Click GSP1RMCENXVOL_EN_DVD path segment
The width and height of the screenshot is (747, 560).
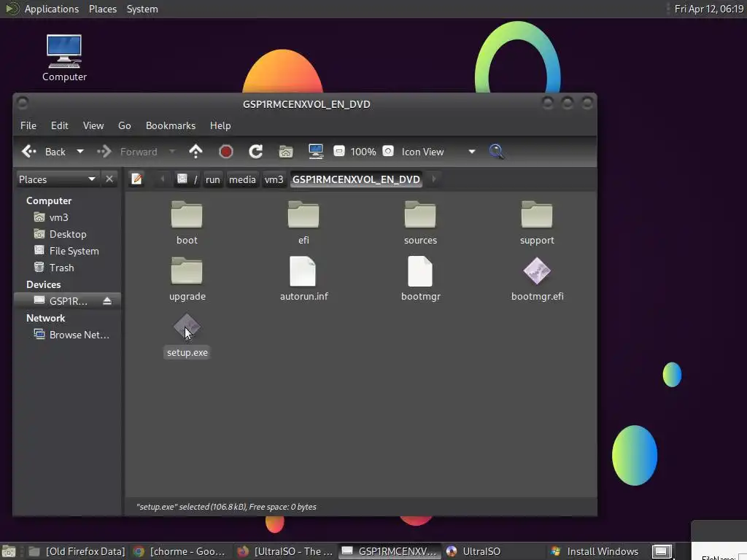pyautogui.click(x=356, y=179)
